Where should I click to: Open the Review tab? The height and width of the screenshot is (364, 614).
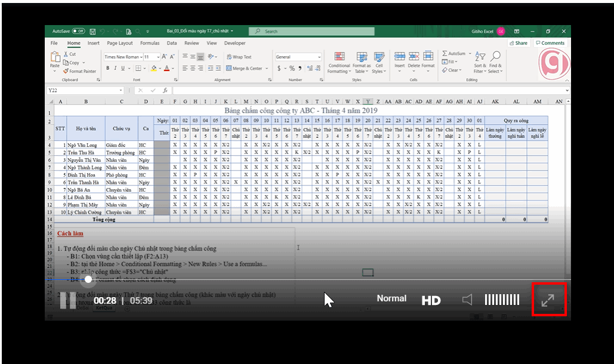tap(192, 43)
